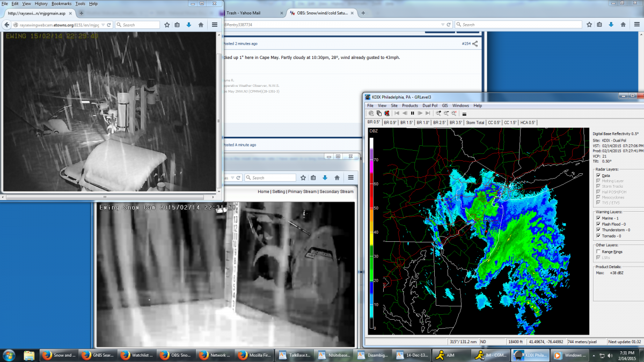
Task: Toggle the Marine warning layer checkbox
Action: (598, 218)
